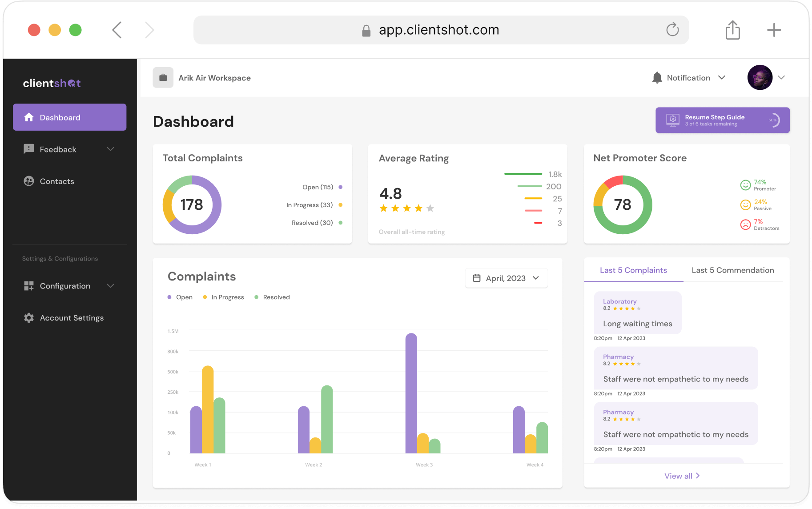Screen dimensions: 812x509
Task: Toggle the In Progress series in chart legend
Action: click(223, 297)
